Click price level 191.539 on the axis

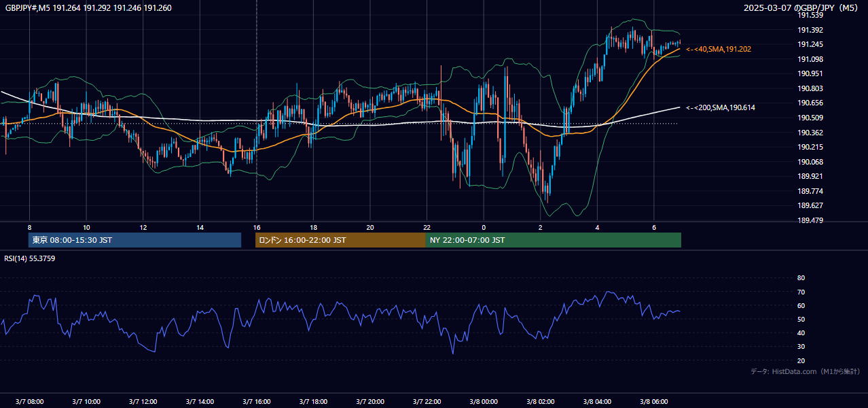click(810, 15)
